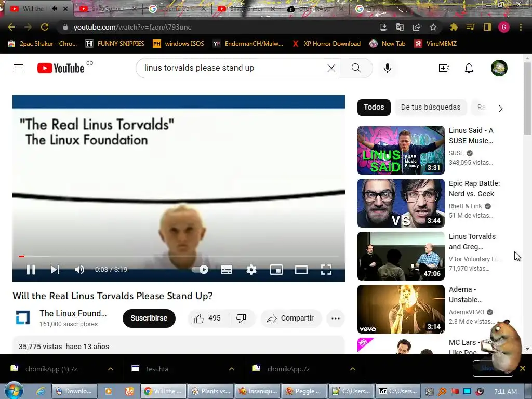Screen dimensions: 532x399
Task: Open player settings gear
Action: pyautogui.click(x=251, y=270)
